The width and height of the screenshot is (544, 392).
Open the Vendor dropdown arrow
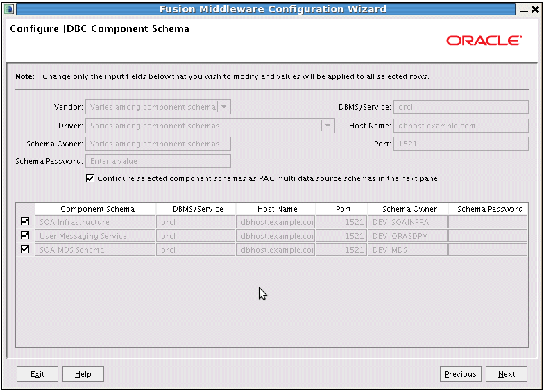[223, 107]
